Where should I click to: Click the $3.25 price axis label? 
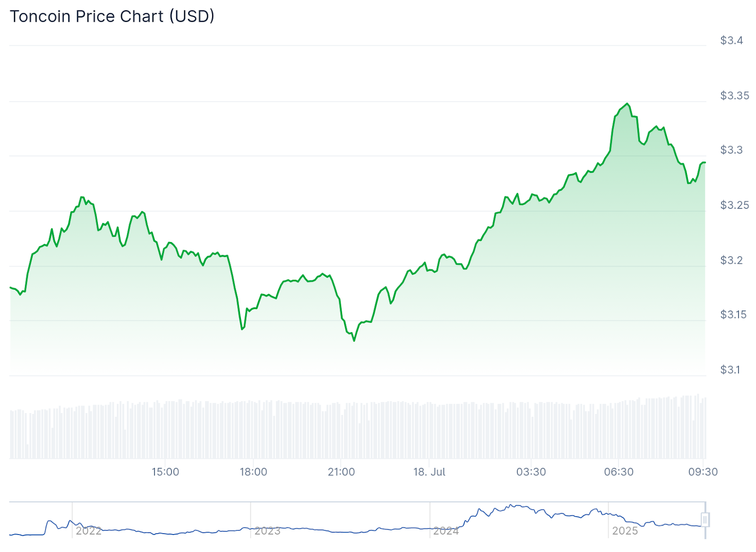[734, 205]
